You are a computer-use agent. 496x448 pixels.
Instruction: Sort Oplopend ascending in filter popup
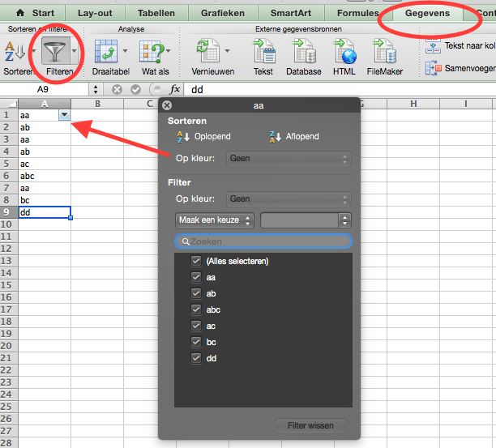203,137
